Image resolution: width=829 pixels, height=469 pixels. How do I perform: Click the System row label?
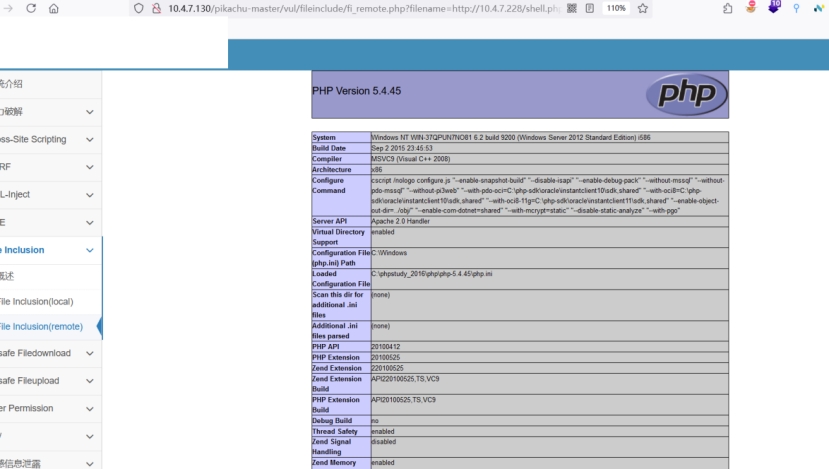324,137
